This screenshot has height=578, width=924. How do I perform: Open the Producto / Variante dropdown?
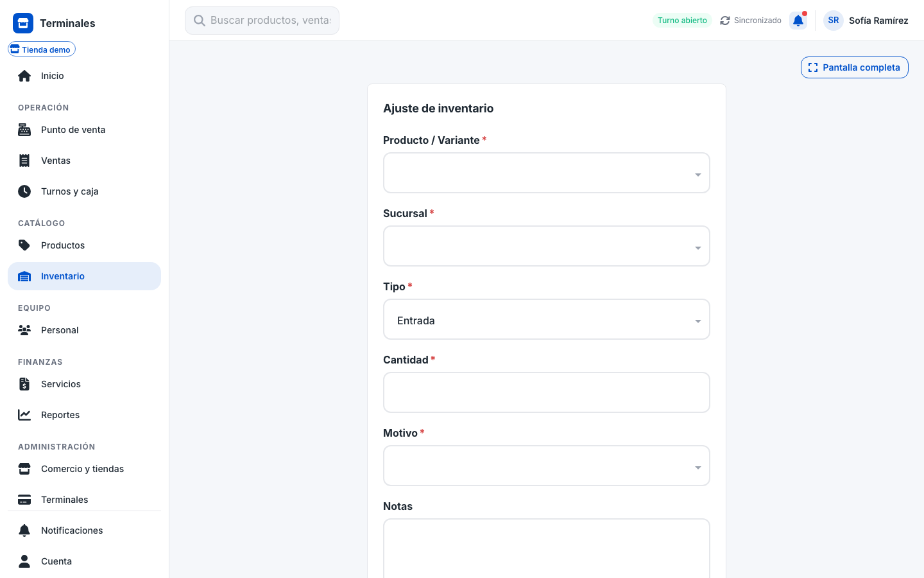[x=547, y=173]
